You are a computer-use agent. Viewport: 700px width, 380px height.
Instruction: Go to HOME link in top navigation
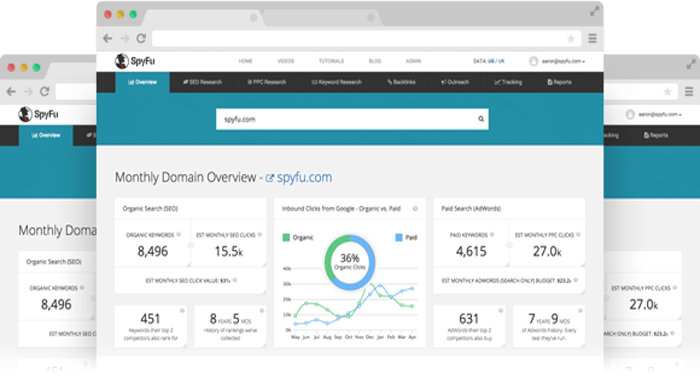click(x=246, y=61)
